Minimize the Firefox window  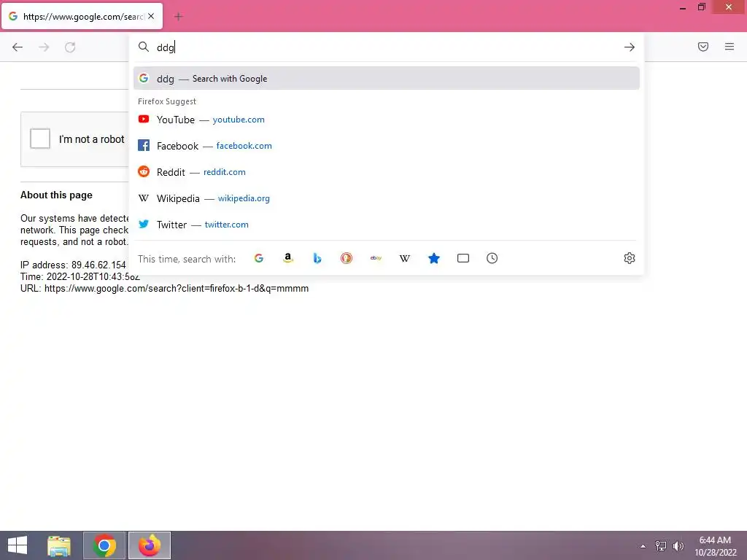click(x=683, y=7)
